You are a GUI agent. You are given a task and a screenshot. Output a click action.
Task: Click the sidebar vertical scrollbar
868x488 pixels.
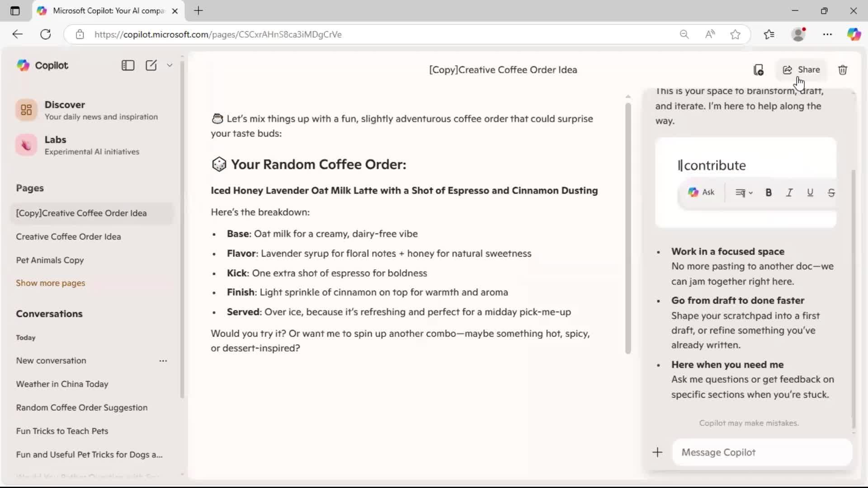pos(182,230)
